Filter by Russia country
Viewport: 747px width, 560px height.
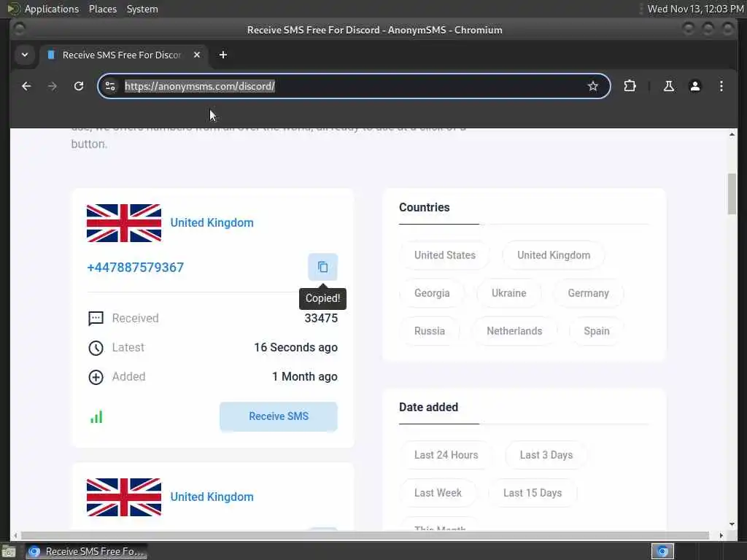(x=430, y=331)
